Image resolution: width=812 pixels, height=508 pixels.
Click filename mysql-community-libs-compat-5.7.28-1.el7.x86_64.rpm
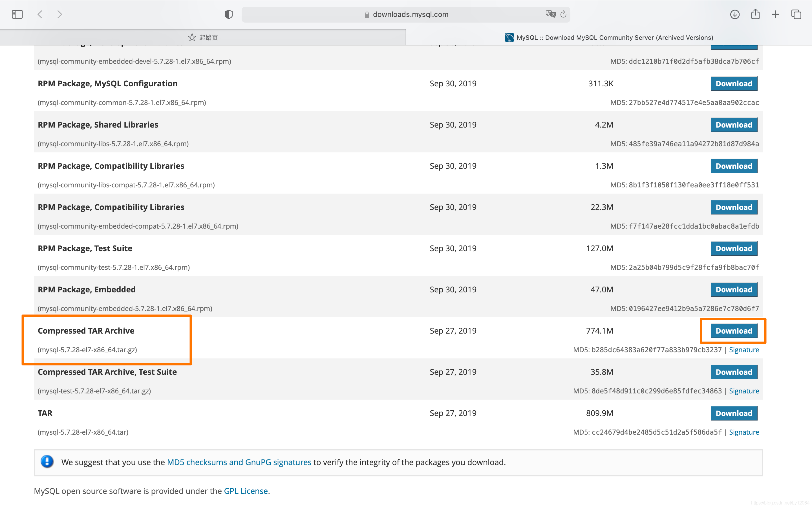[x=126, y=185]
